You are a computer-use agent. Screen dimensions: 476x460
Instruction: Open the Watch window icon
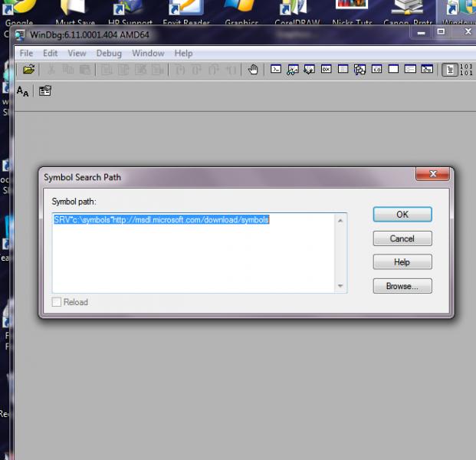pyautogui.click(x=293, y=70)
